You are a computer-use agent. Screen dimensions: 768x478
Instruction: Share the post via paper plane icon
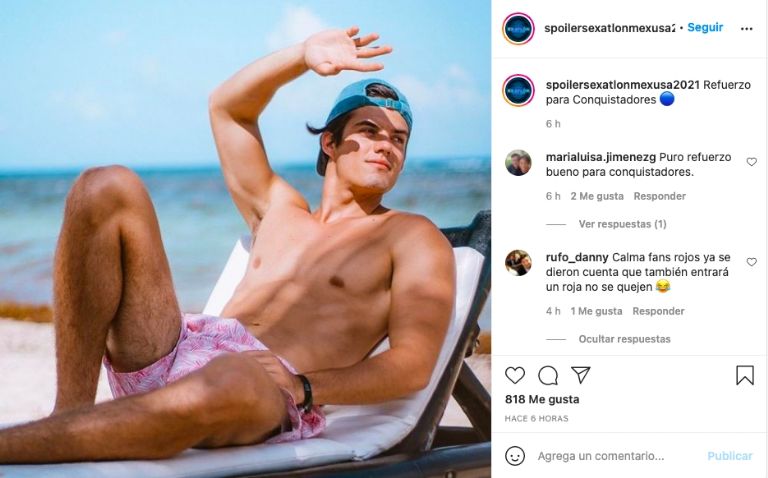[x=581, y=376]
